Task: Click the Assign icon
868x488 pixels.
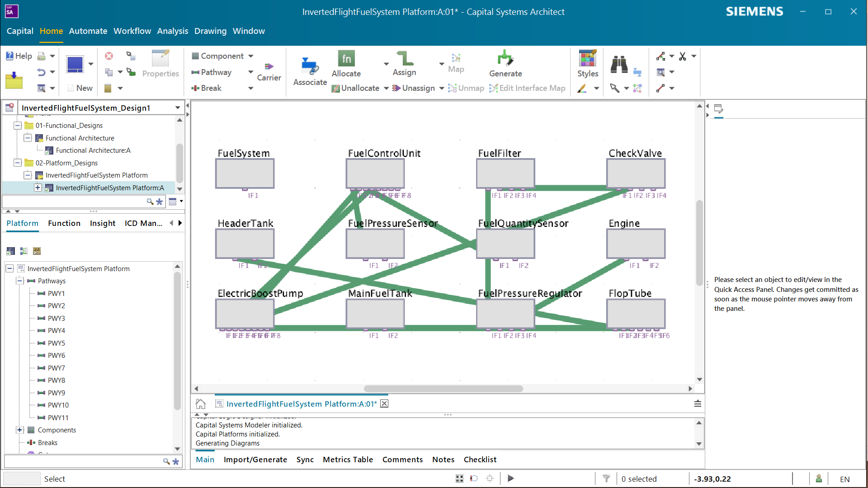Action: pyautogui.click(x=405, y=58)
